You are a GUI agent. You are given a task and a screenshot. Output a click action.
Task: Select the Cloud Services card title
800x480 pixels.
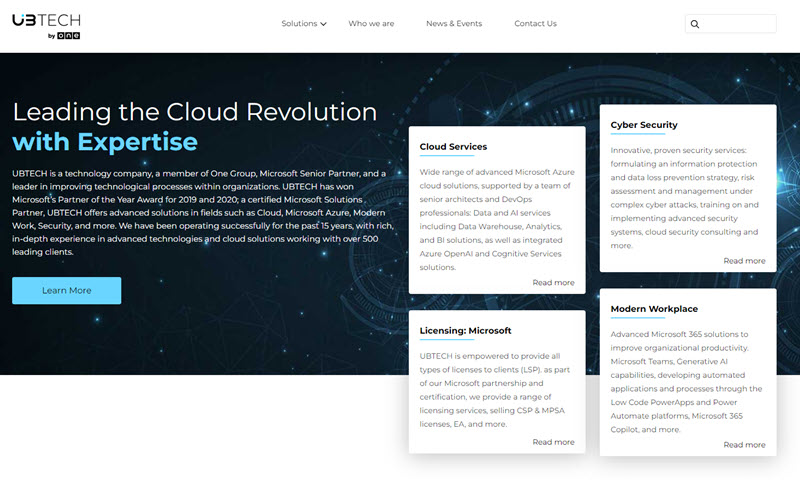tap(453, 147)
